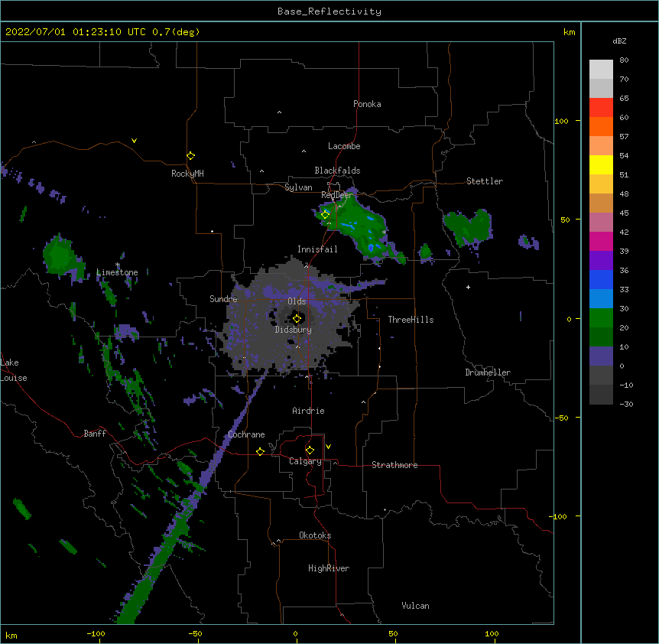Pick the royal blue swatch between 36 and 33
659x644 pixels.
[x=601, y=279]
